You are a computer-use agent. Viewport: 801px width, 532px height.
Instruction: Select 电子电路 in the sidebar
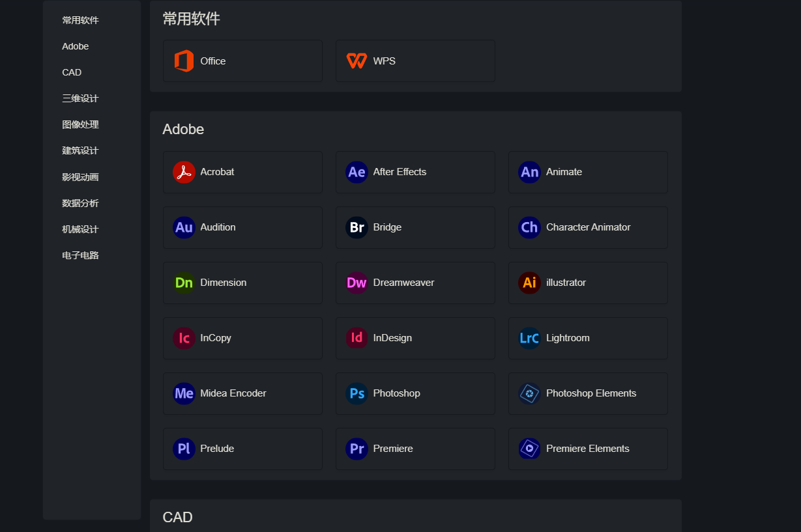point(80,255)
